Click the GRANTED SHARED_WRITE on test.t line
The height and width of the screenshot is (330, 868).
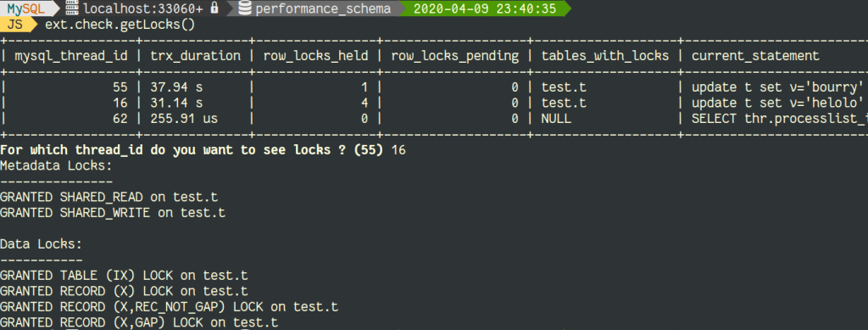pos(113,213)
